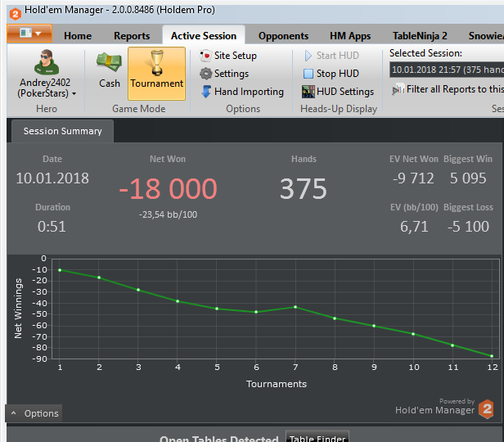504x442 pixels.
Task: Open HUD Settings
Action: (338, 92)
